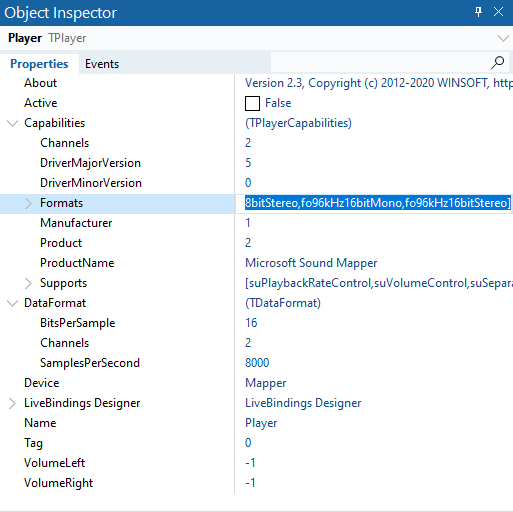Expand the LiveBindings Designer entry

click(x=12, y=403)
